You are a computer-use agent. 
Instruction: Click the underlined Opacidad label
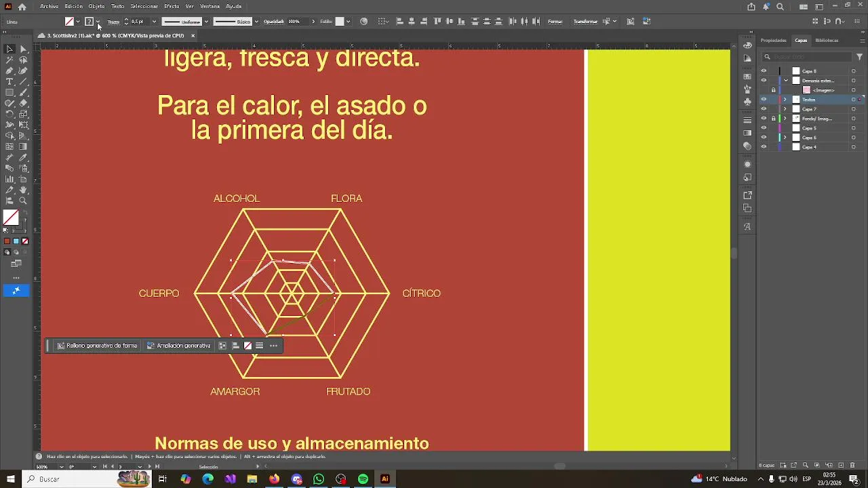point(273,22)
